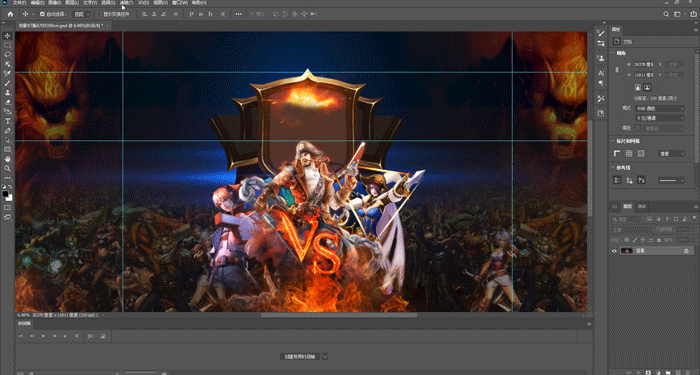700x375 pixels.
Task: Set landscape canvas orientation in Properties
Action: [648, 88]
